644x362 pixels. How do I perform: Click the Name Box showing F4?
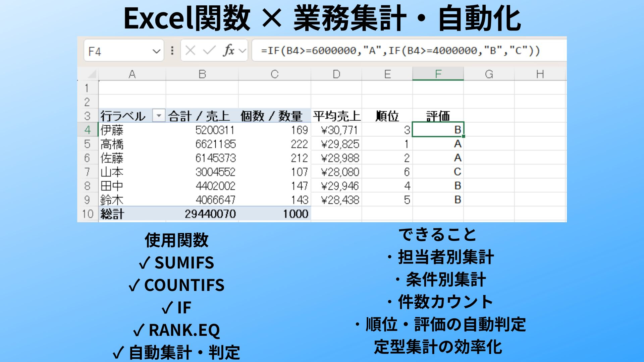tap(124, 51)
